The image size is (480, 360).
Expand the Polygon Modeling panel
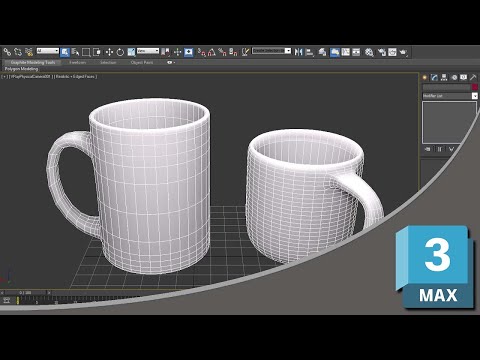point(21,69)
